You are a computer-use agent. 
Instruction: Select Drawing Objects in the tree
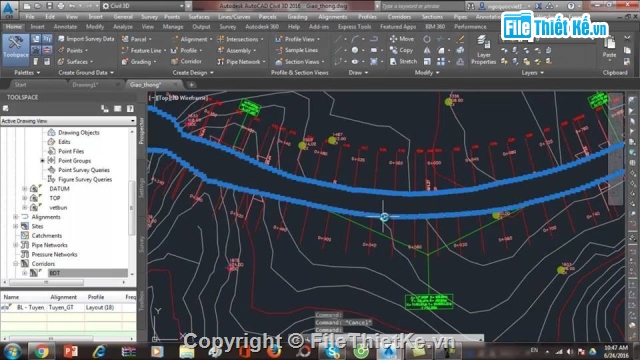[78, 133]
